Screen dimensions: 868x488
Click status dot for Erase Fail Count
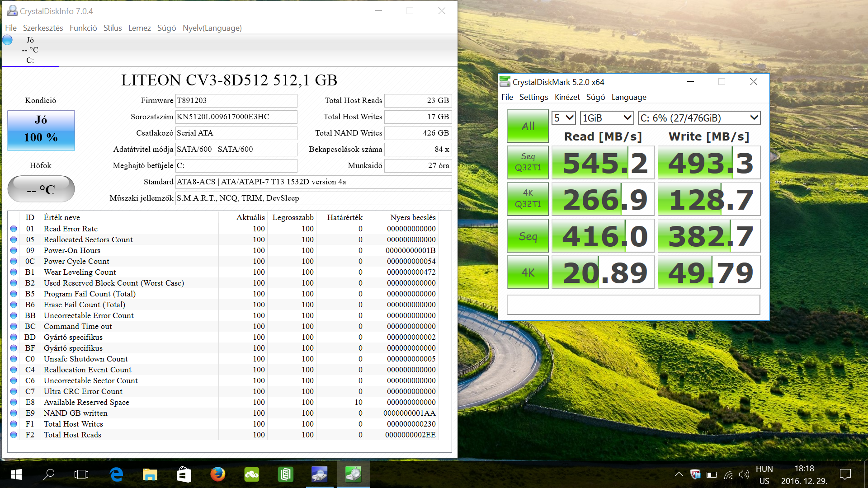click(14, 305)
